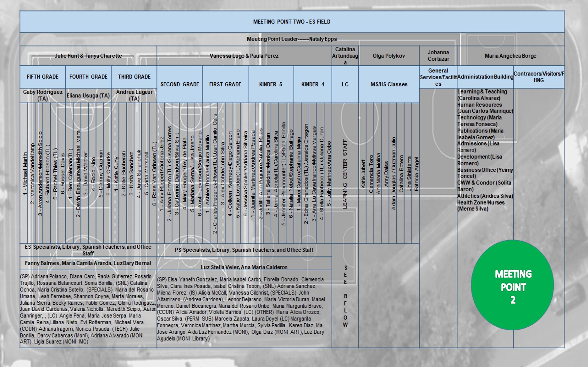The width and height of the screenshot is (588, 367).
Task: Select the Eliana Usuga (TA) cell
Action: pyautogui.click(x=88, y=96)
